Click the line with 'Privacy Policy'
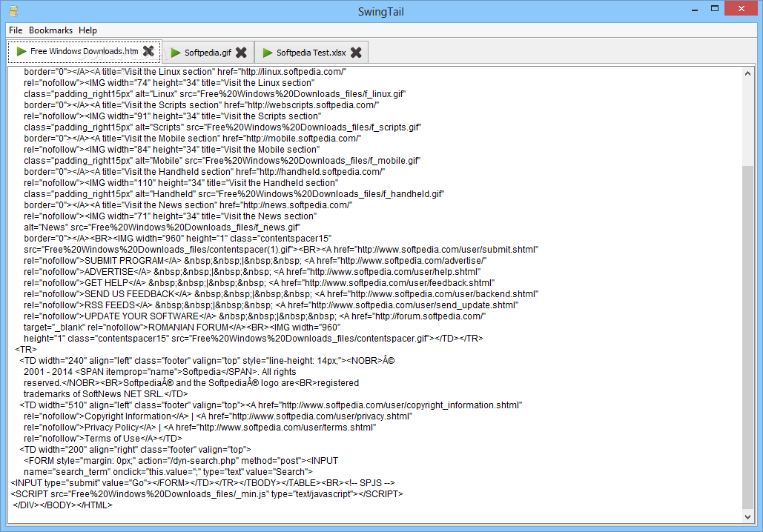The image size is (763, 532). 200,428
